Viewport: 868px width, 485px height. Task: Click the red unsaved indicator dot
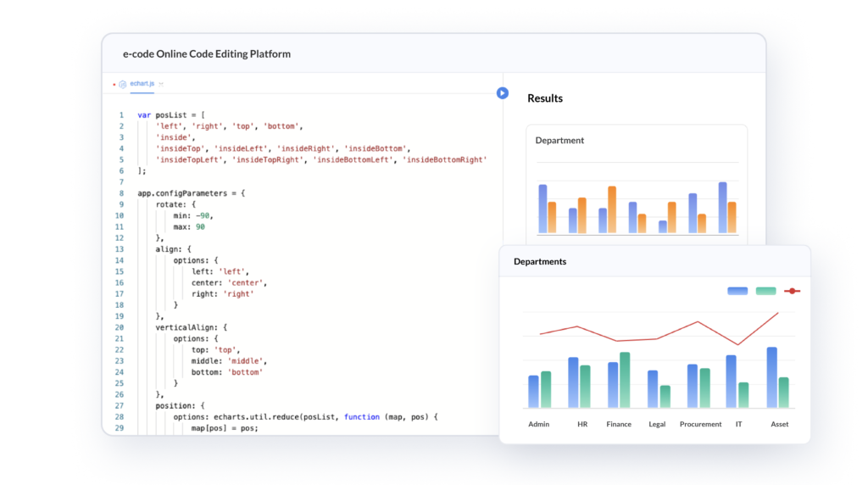pos(114,85)
